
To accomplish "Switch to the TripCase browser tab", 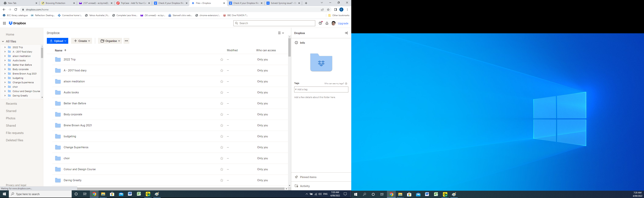I will pos(132,3).
